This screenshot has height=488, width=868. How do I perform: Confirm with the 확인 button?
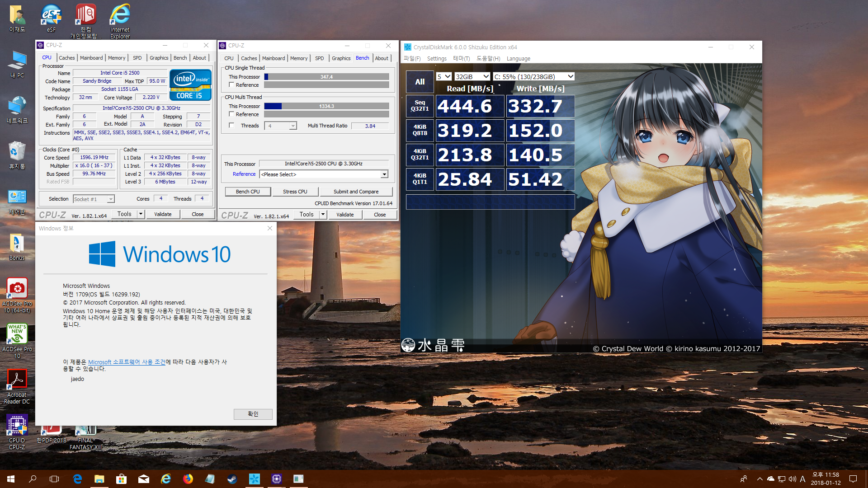tap(253, 414)
